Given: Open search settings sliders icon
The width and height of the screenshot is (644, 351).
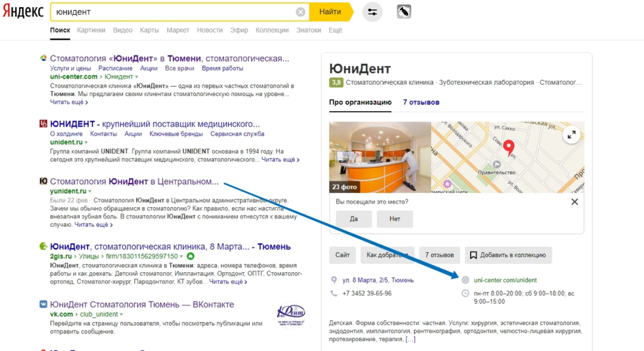Looking at the screenshot, I should click(372, 12).
